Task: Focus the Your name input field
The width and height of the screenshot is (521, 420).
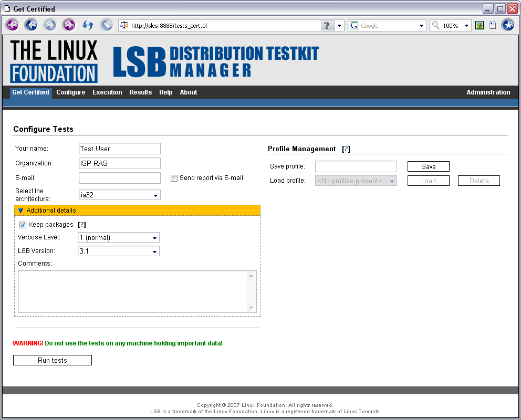Action: (120, 149)
